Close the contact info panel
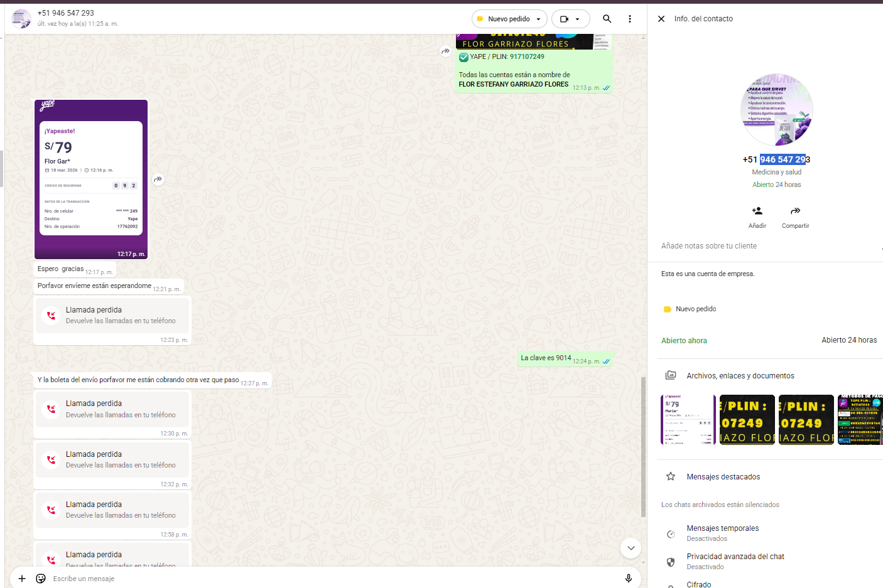The width and height of the screenshot is (883, 588). tap(661, 19)
